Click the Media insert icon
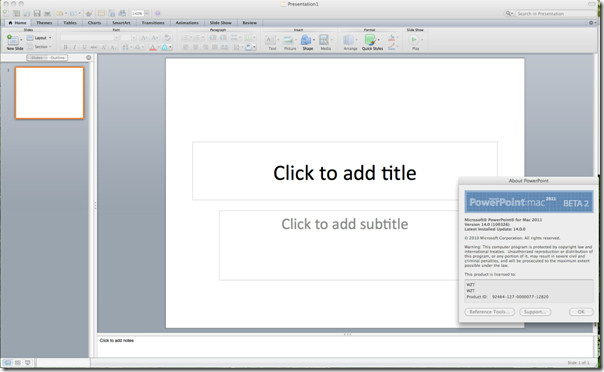 point(324,40)
